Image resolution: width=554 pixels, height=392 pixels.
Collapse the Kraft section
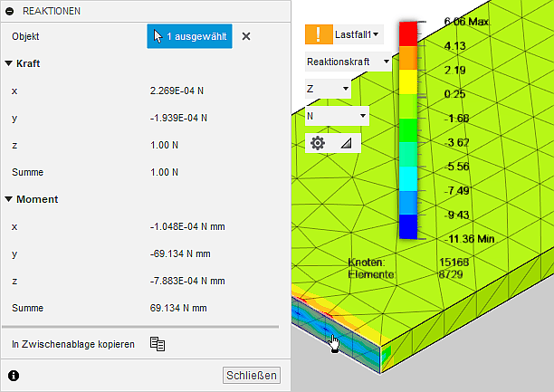[x=9, y=64]
